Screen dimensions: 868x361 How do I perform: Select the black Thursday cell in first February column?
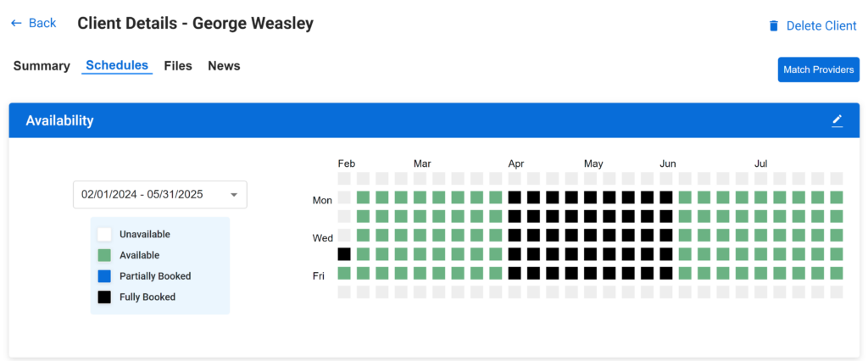(344, 254)
